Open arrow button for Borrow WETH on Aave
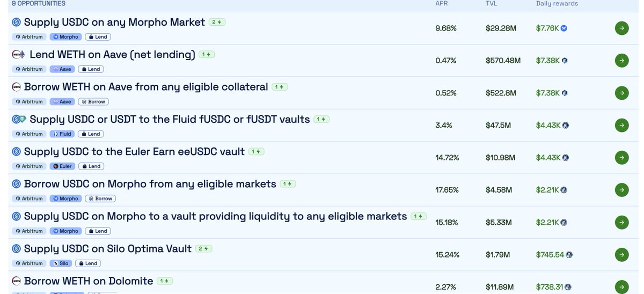 click(621, 93)
